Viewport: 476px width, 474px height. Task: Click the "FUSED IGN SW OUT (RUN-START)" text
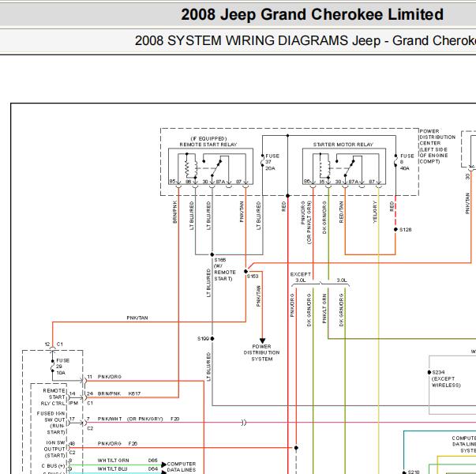click(51, 423)
